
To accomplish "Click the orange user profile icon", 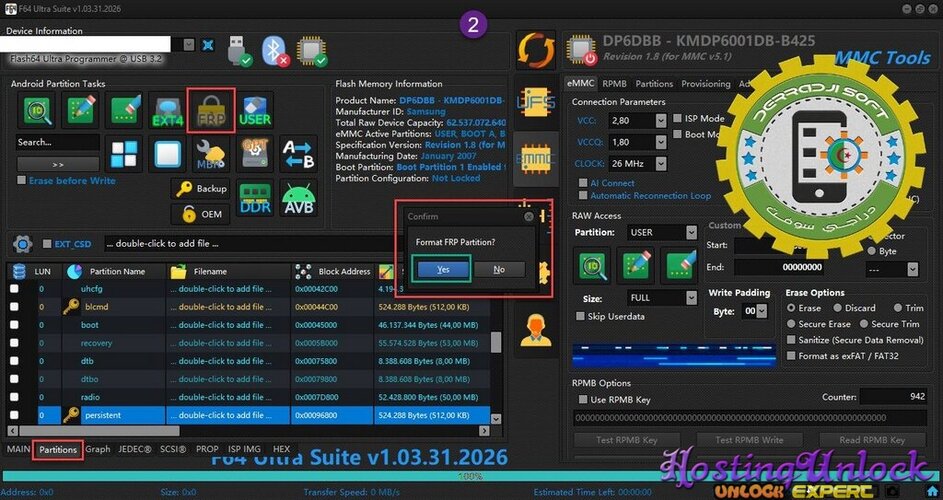I will [x=536, y=330].
